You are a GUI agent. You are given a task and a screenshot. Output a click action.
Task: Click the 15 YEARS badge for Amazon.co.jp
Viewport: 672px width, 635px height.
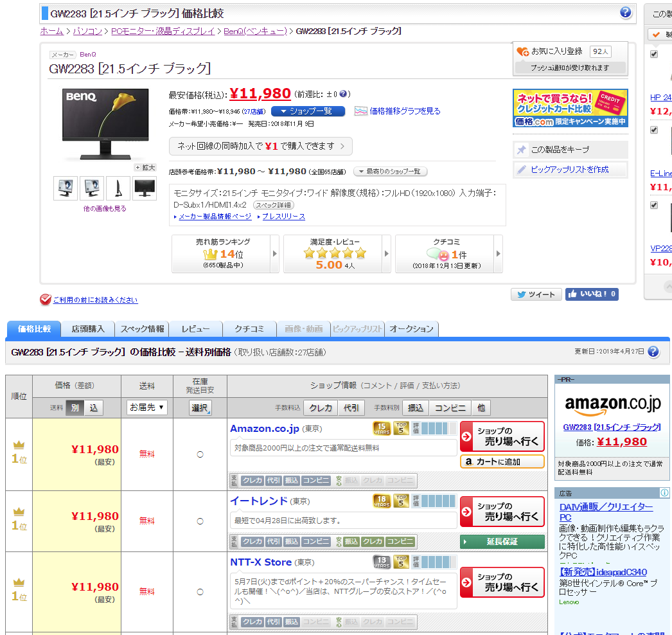[x=382, y=428]
